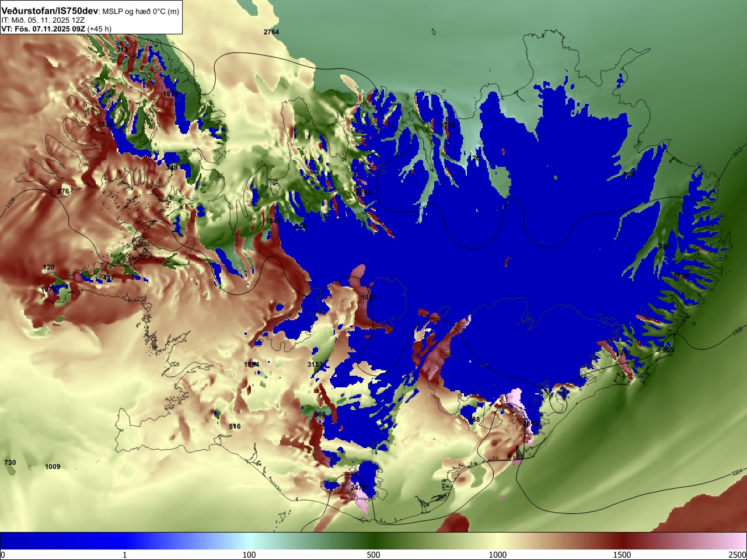The height and width of the screenshot is (560, 747).
Task: Click the color scale label '1000'
Action: click(x=498, y=555)
